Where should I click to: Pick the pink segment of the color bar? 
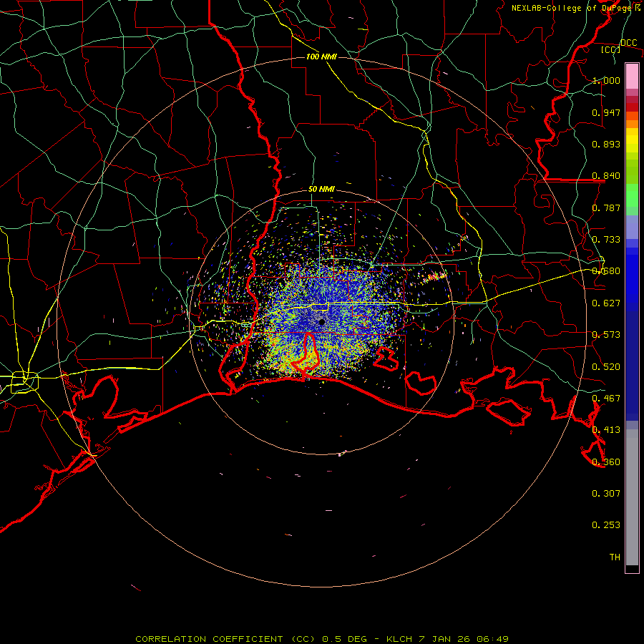(x=632, y=76)
